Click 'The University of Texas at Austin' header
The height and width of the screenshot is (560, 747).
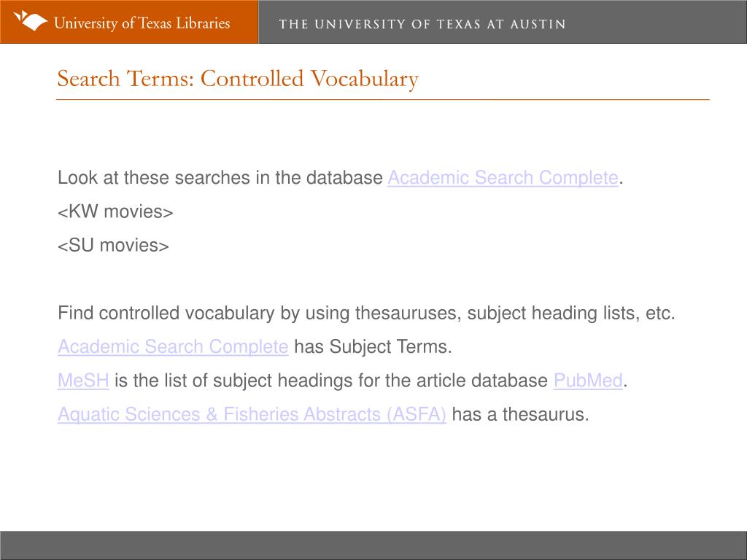coord(422,24)
